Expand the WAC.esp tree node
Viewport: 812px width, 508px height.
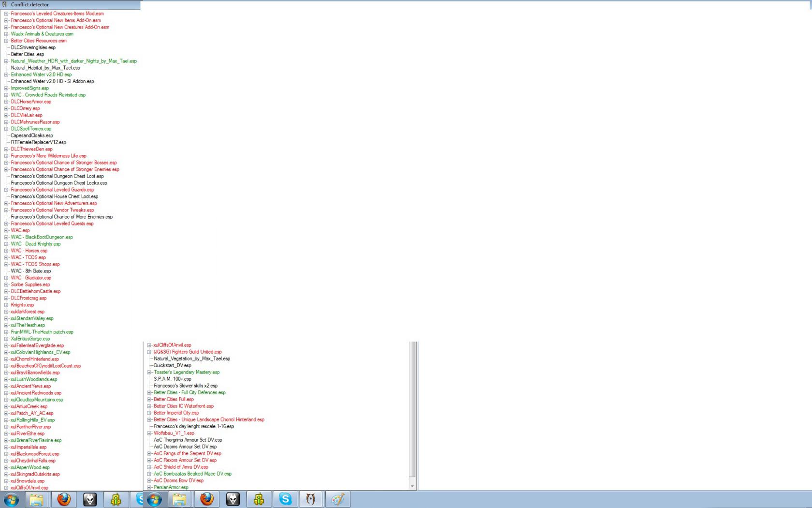tap(6, 230)
